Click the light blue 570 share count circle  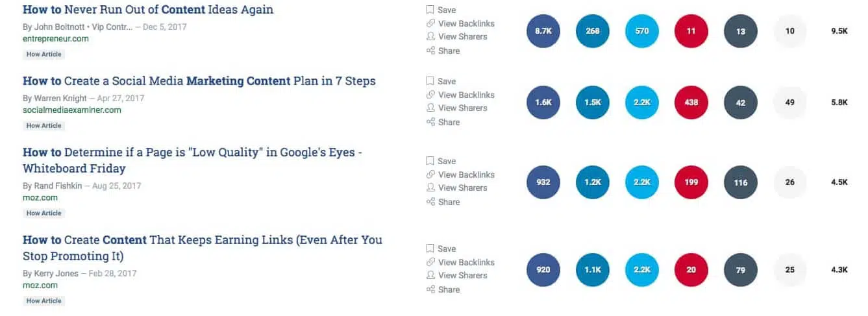[641, 31]
